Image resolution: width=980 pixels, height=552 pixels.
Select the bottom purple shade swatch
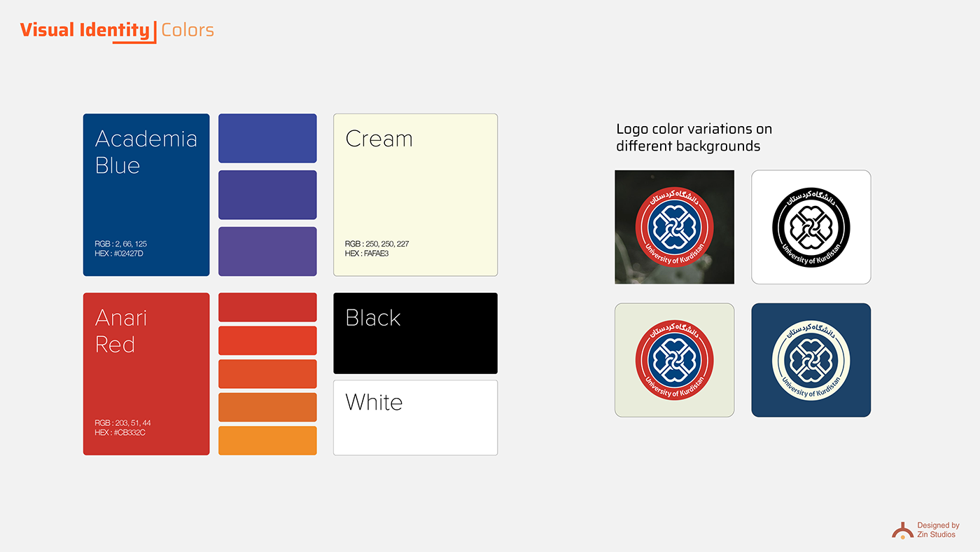[267, 251]
